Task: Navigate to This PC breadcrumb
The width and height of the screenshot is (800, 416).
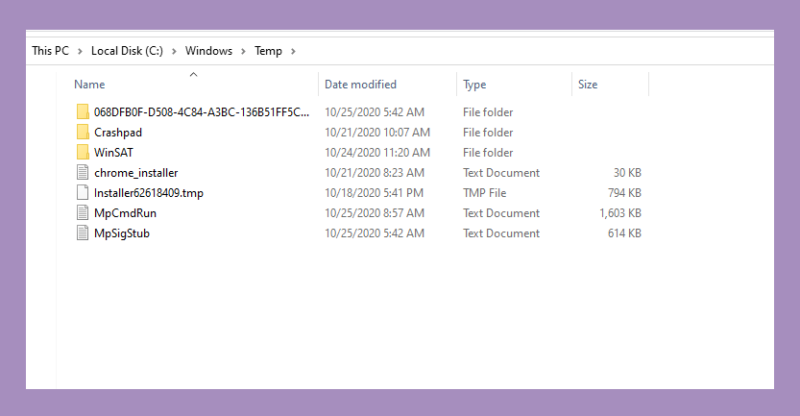Action: tap(50, 51)
